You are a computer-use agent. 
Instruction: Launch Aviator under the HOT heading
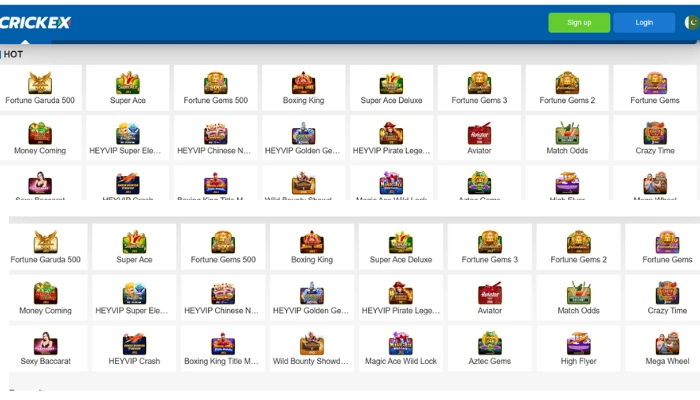(x=479, y=138)
